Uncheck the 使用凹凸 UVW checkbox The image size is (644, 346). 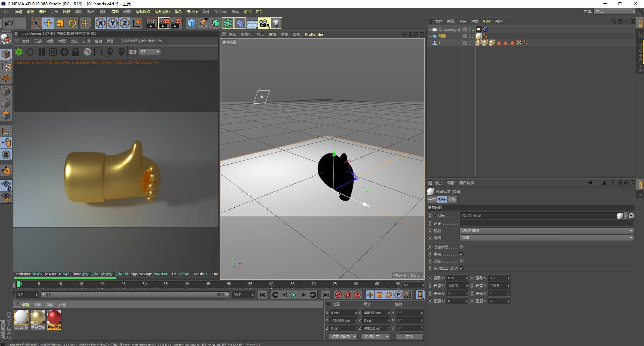click(462, 268)
